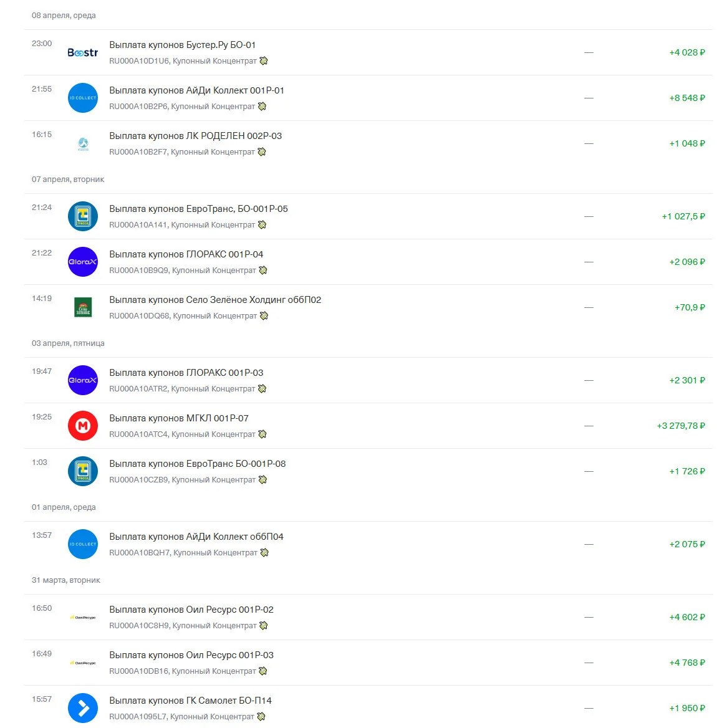Click the date header 01 апреля, среда
The width and height of the screenshot is (717, 728).
pyautogui.click(x=64, y=507)
